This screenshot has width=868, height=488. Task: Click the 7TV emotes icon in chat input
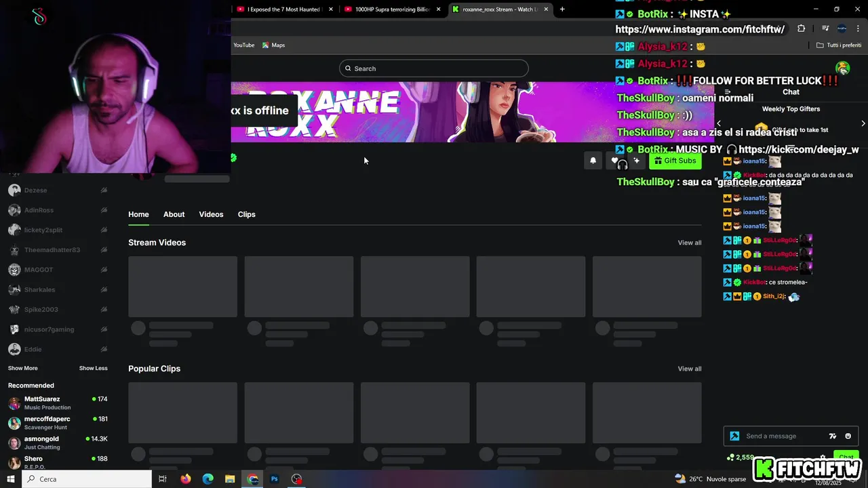(x=833, y=436)
